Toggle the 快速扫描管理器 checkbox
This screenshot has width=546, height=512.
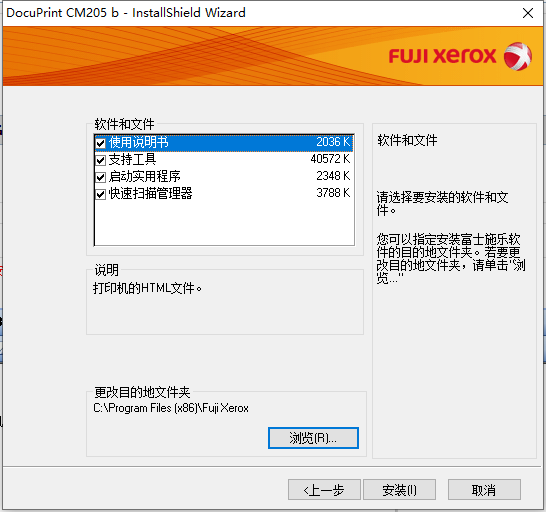click(101, 194)
